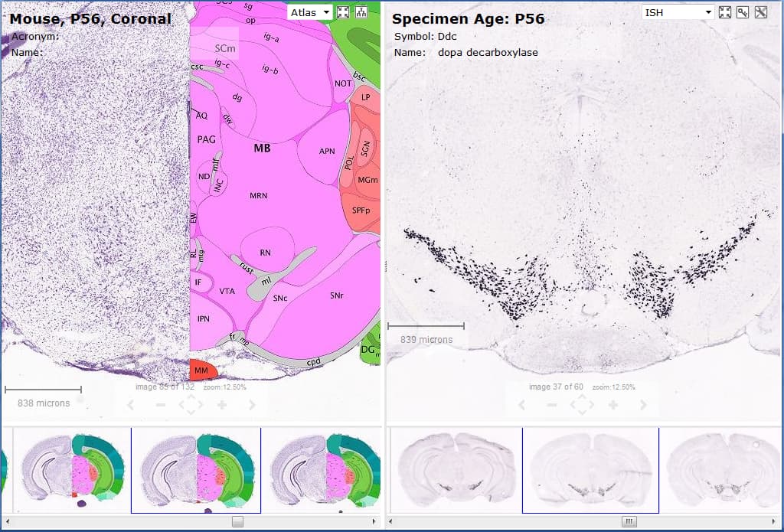Fit atlas image to full view icon
The image size is (784, 532).
tap(343, 12)
